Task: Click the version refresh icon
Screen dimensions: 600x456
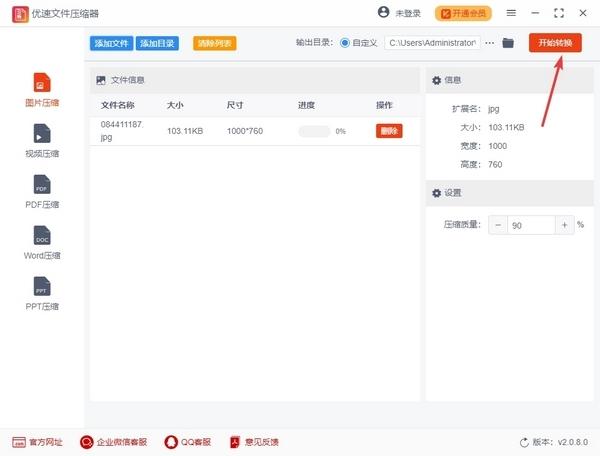Action: pos(524,443)
